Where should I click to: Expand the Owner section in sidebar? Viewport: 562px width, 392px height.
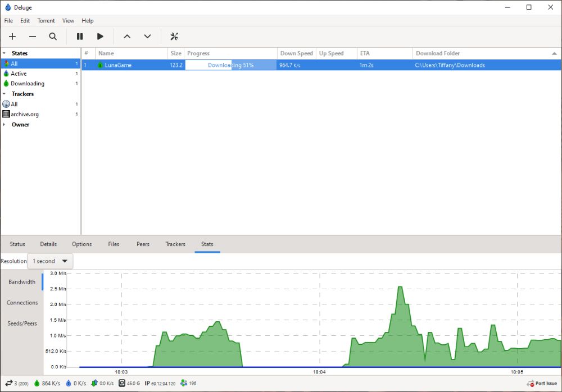[4, 125]
